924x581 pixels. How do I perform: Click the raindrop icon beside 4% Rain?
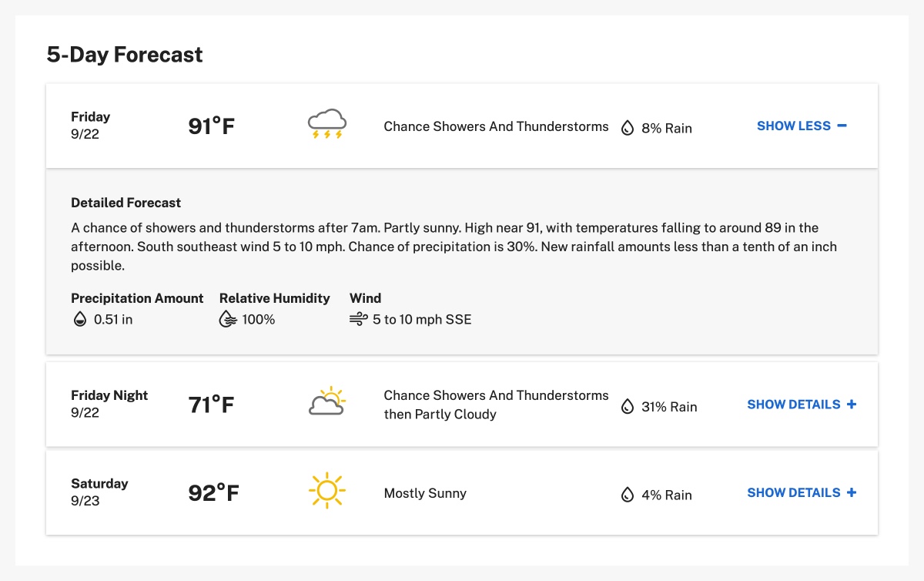[x=628, y=495]
